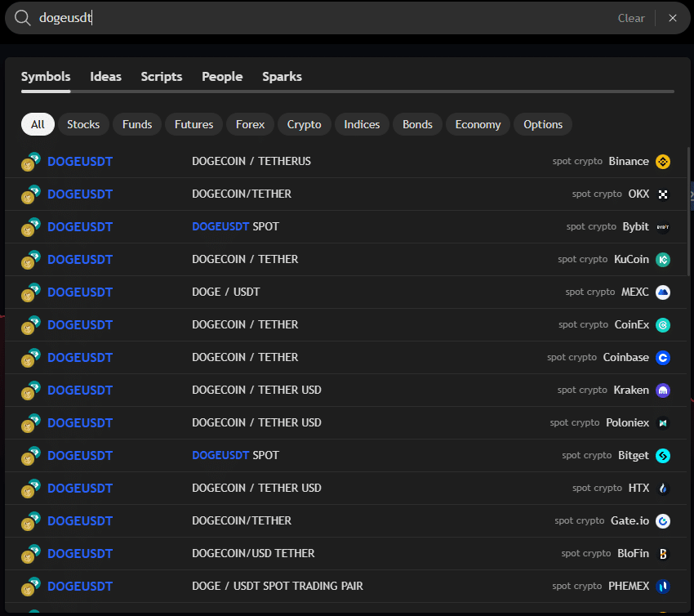Image resolution: width=694 pixels, height=616 pixels.
Task: Click the Gate.io exchange name
Action: [x=629, y=521]
